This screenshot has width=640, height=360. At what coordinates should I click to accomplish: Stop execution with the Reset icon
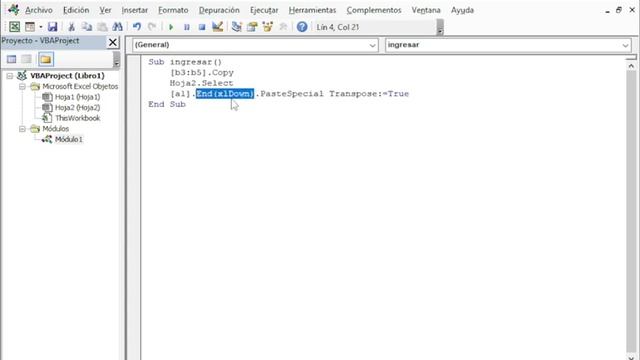click(x=202, y=27)
